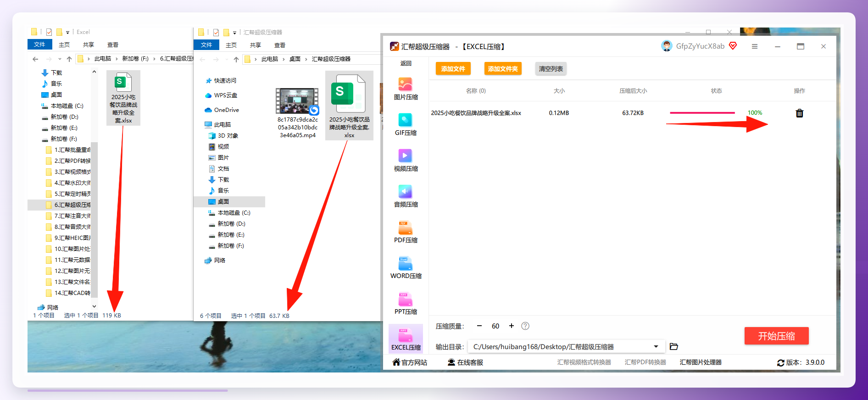Click the EXCEL压缩 sidebar entry
Viewport: 868px width, 400px height.
(406, 339)
